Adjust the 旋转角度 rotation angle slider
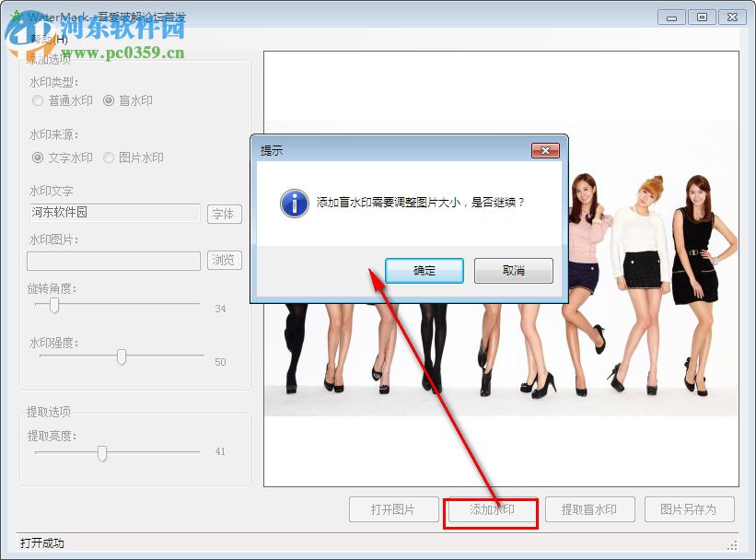This screenshot has height=560, width=756. tap(52, 306)
